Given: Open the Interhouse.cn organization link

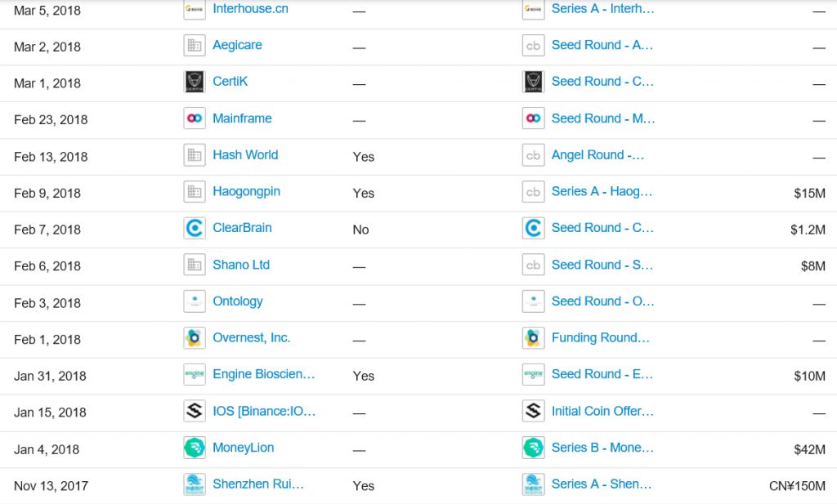Looking at the screenshot, I should (x=250, y=8).
